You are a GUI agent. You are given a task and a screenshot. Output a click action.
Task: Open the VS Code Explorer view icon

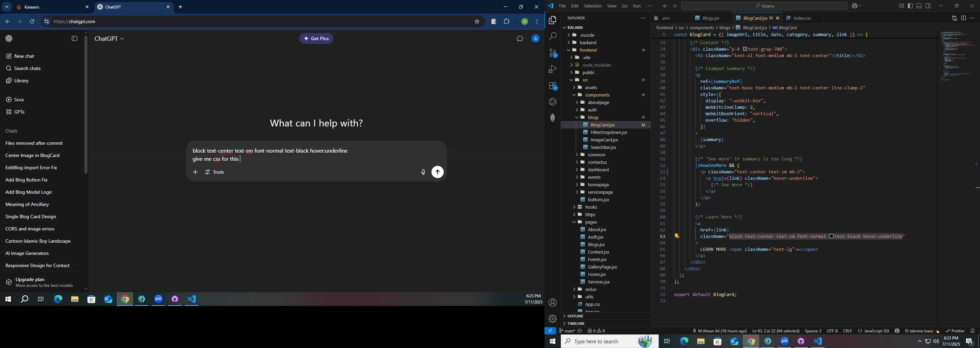[x=552, y=20]
